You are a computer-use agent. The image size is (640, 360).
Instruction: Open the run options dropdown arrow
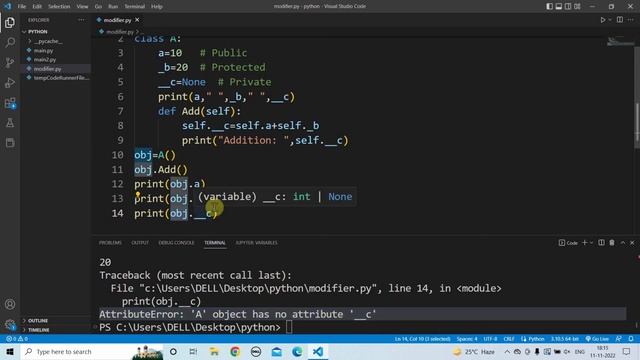(610, 20)
